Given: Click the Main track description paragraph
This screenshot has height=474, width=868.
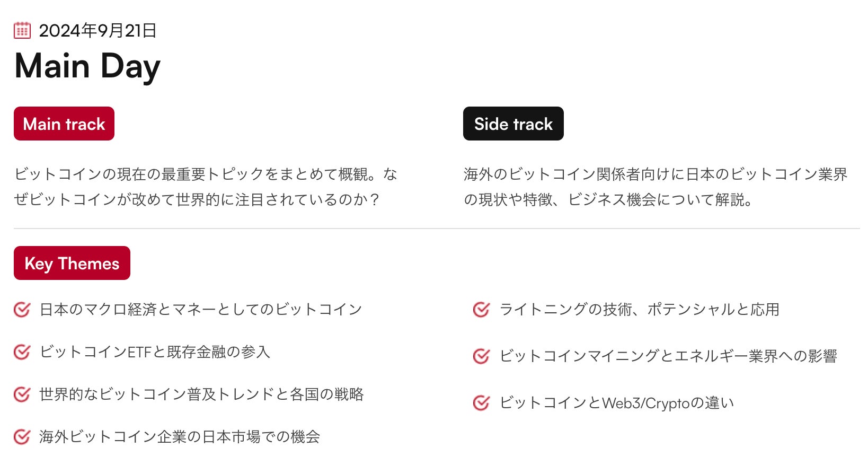Looking at the screenshot, I should click(x=206, y=187).
